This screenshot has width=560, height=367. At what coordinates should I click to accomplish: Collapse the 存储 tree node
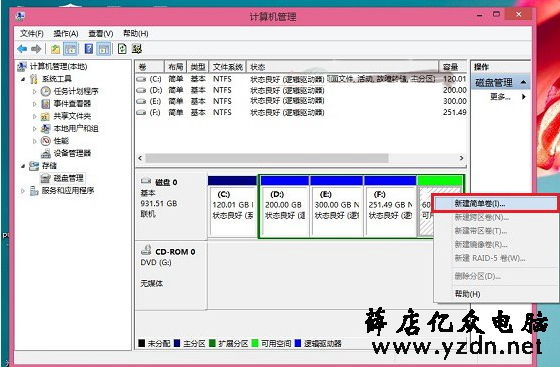coord(23,166)
